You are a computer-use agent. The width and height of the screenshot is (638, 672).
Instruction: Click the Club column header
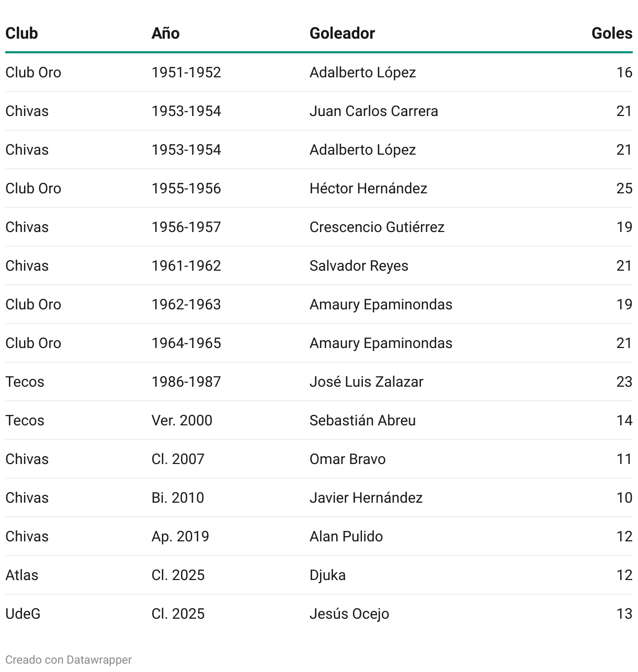pos(22,33)
